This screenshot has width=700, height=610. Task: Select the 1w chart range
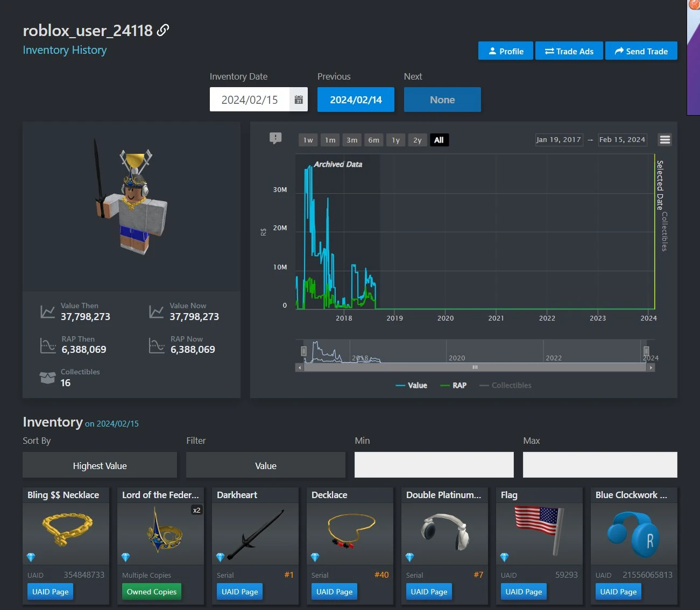[308, 140]
